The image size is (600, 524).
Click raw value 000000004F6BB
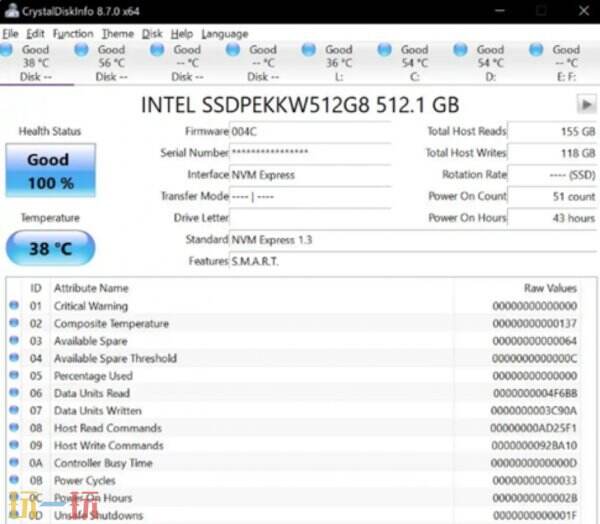point(535,393)
